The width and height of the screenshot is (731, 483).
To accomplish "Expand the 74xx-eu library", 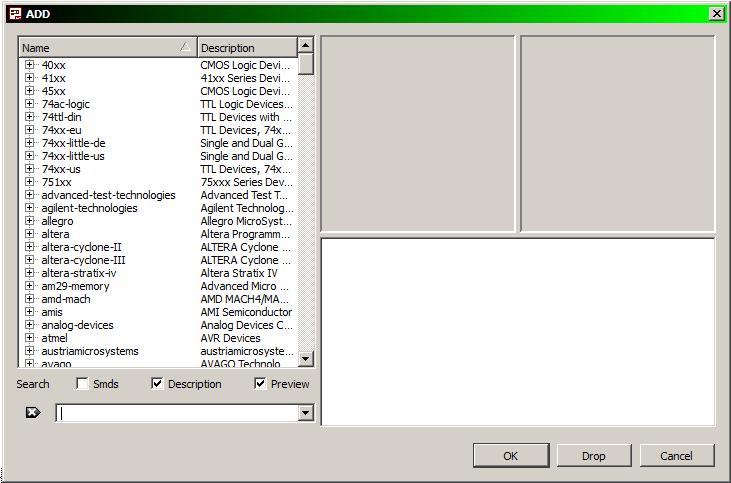I will coord(29,130).
